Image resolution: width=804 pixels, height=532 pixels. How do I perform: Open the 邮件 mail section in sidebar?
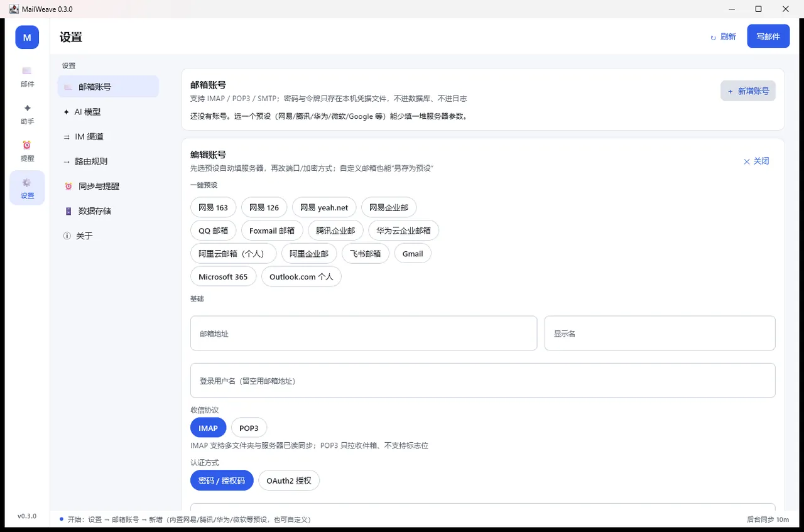[x=27, y=76]
